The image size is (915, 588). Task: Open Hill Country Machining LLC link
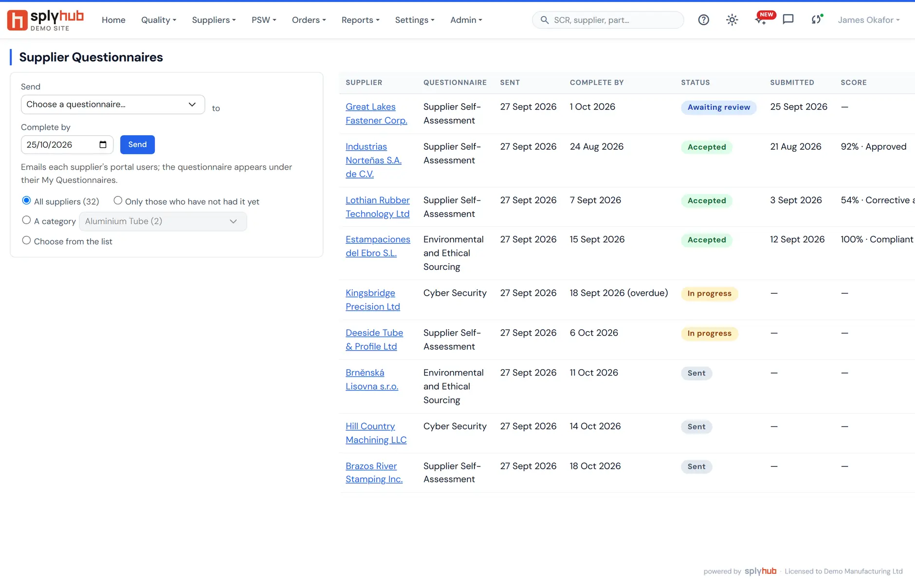[x=376, y=433]
